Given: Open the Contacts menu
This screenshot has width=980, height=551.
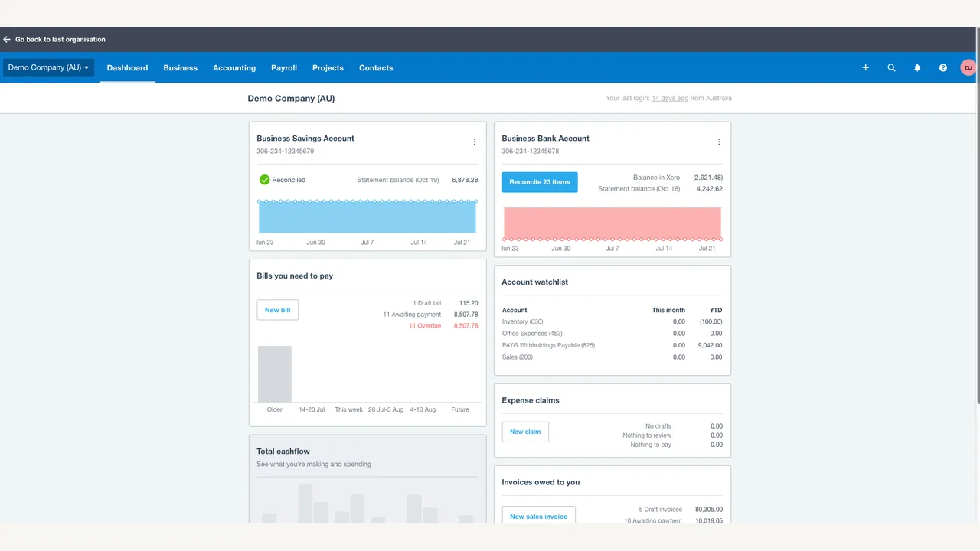Looking at the screenshot, I should coord(376,68).
